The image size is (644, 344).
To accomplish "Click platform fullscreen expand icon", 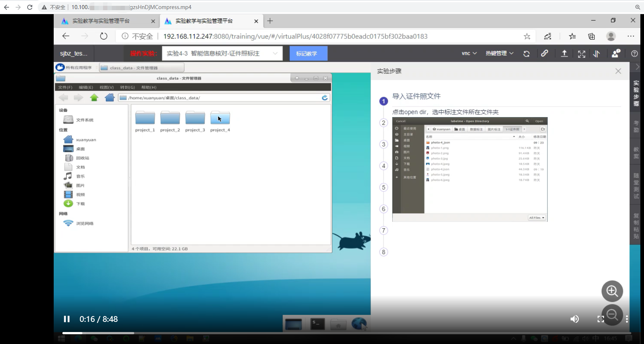I will tap(582, 54).
